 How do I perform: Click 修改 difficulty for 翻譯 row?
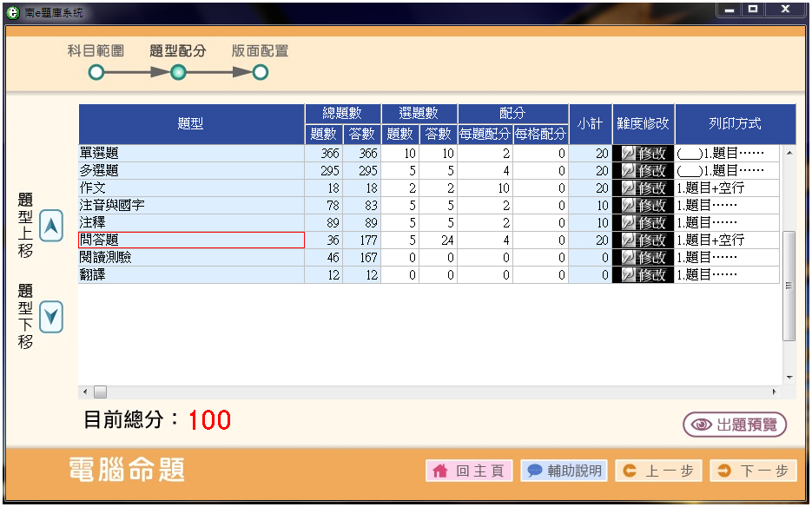tap(643, 275)
